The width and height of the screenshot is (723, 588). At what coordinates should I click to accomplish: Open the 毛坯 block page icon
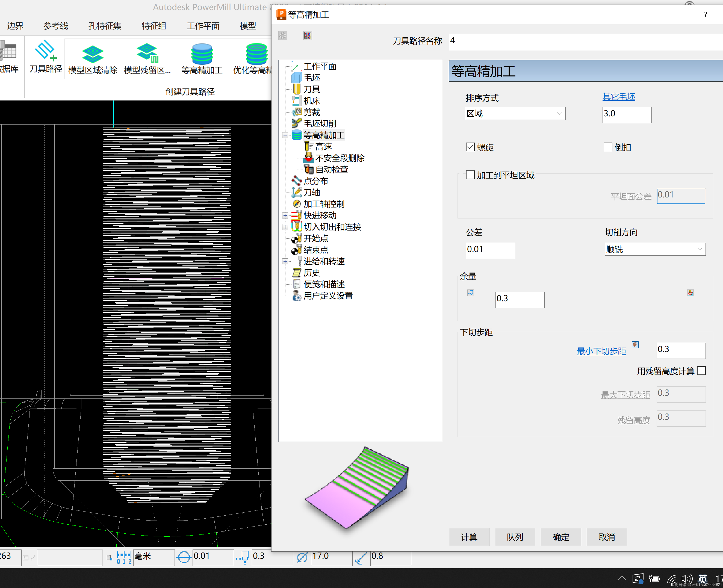click(x=297, y=78)
